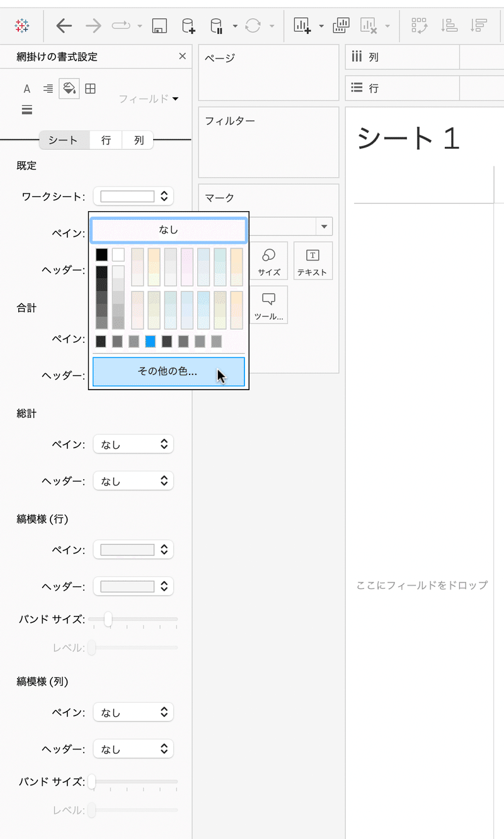Open font formatting with the A icon
Viewport: 504px width, 839px height.
pyautogui.click(x=27, y=89)
